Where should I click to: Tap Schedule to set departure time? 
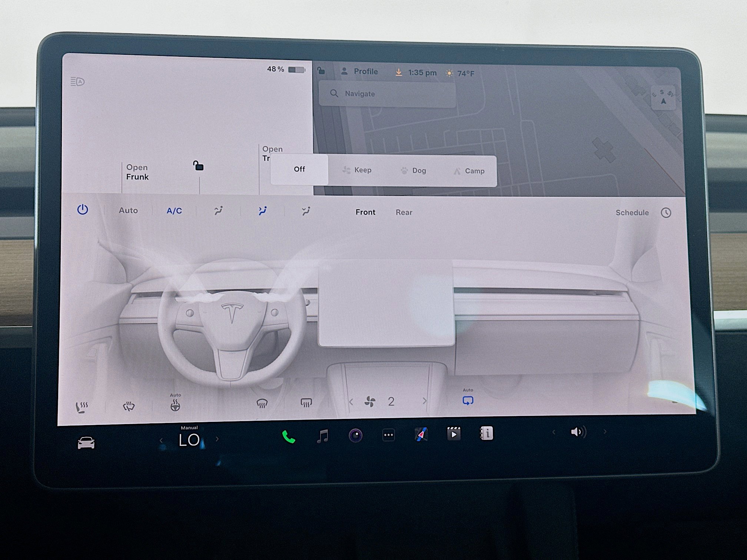click(x=632, y=212)
